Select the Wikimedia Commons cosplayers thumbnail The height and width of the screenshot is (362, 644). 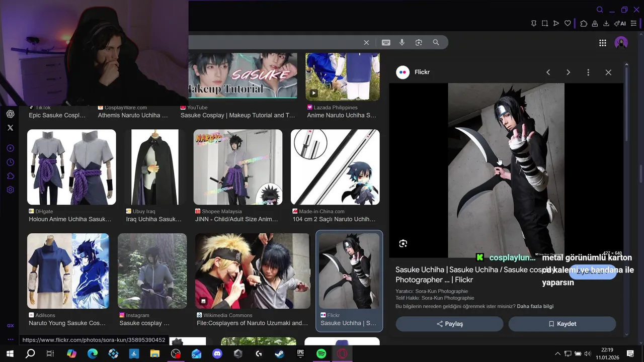pos(253,271)
